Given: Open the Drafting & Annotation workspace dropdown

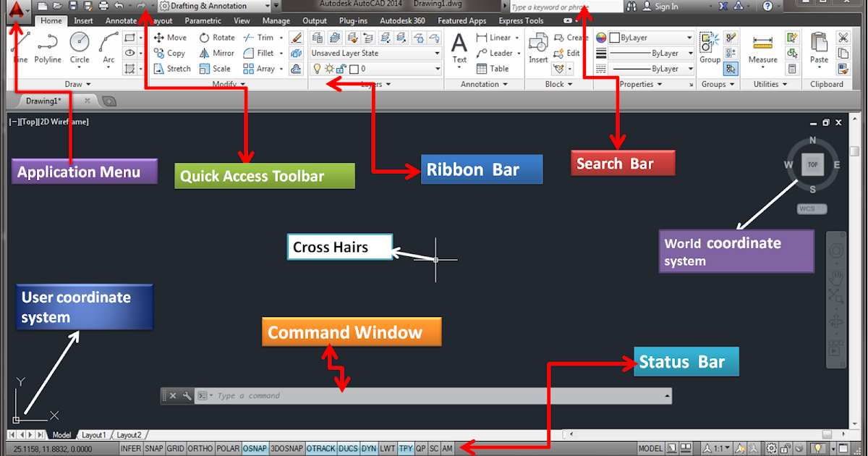Looking at the screenshot, I should 215,7.
